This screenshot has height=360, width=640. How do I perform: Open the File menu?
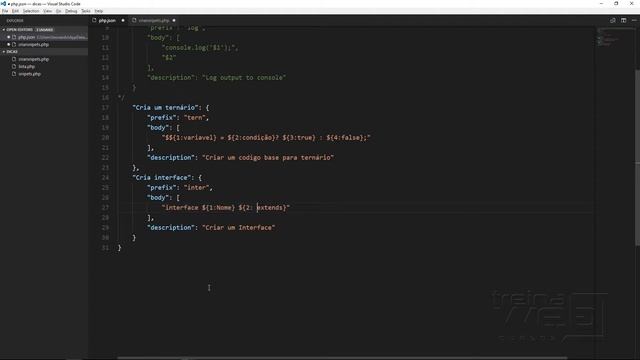click(x=5, y=11)
